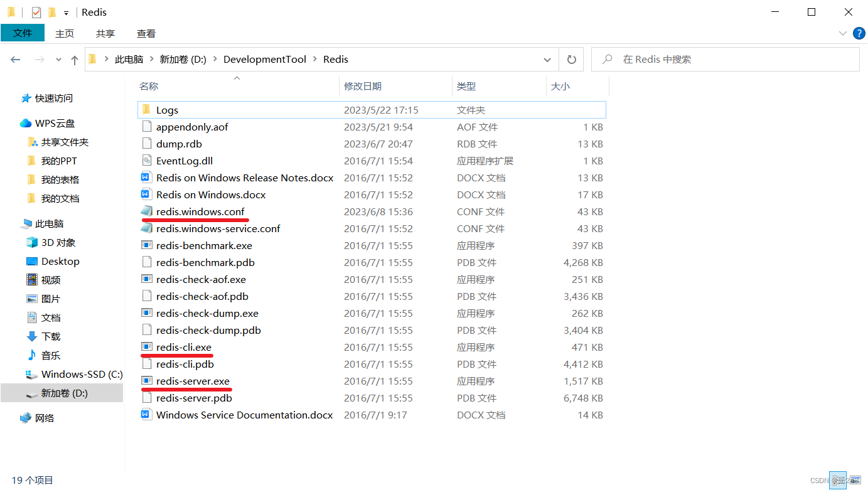Click the EventLog.dll file icon
Image resolution: width=868 pixels, height=490 pixels.
pos(146,161)
